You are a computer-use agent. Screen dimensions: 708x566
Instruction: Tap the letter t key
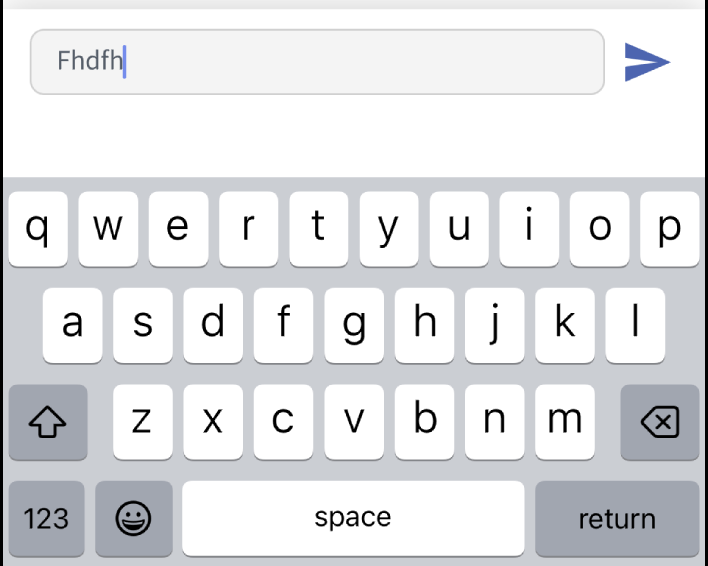point(319,229)
